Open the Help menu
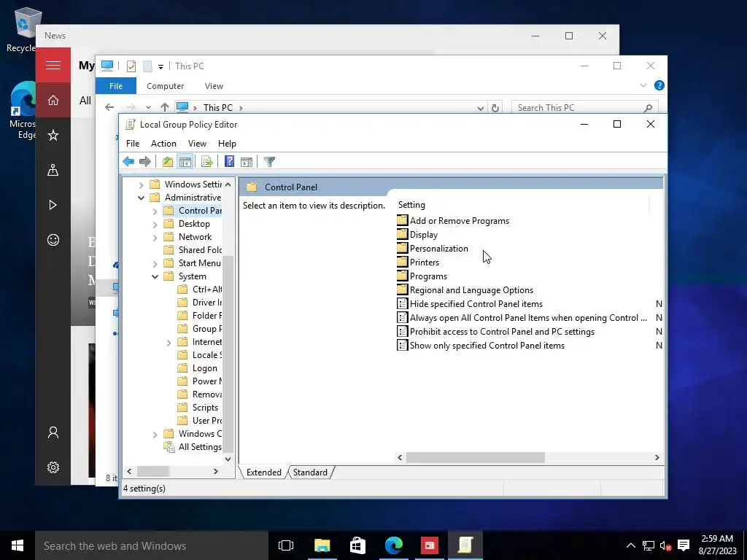Image resolution: width=747 pixels, height=560 pixels. [x=227, y=144]
